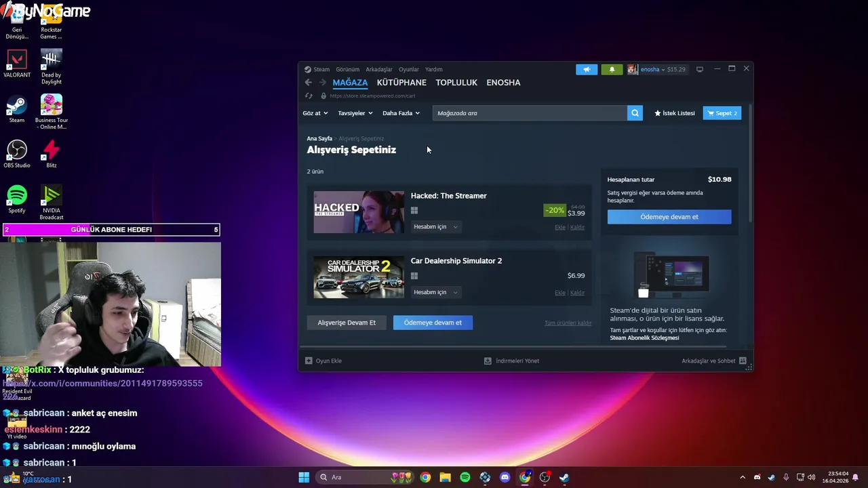
Task: Click the Steam icon in the taskbar
Action: tap(564, 477)
